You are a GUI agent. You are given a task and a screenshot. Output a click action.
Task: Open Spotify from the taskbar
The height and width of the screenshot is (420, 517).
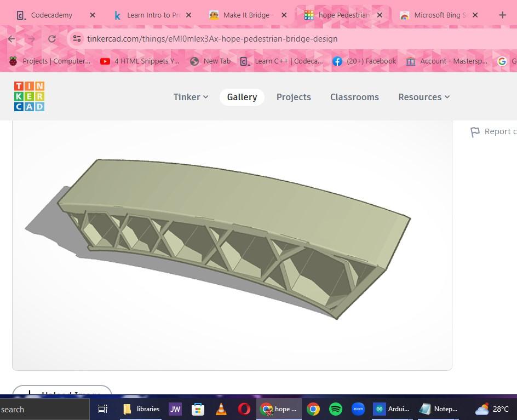(336, 409)
